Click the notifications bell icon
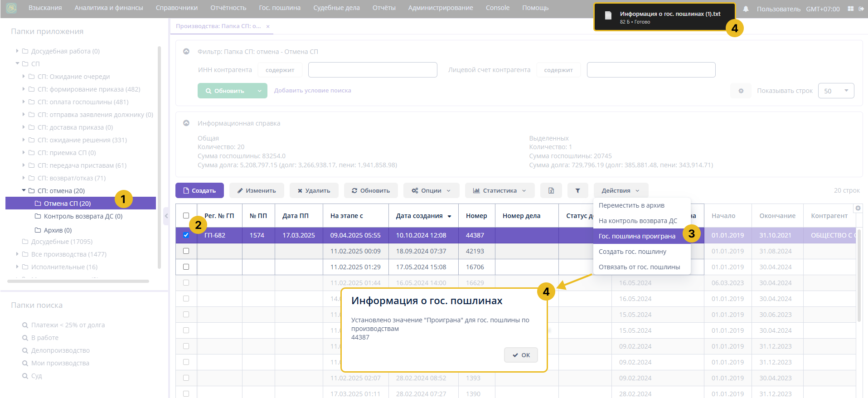This screenshot has width=868, height=398. coord(746,9)
